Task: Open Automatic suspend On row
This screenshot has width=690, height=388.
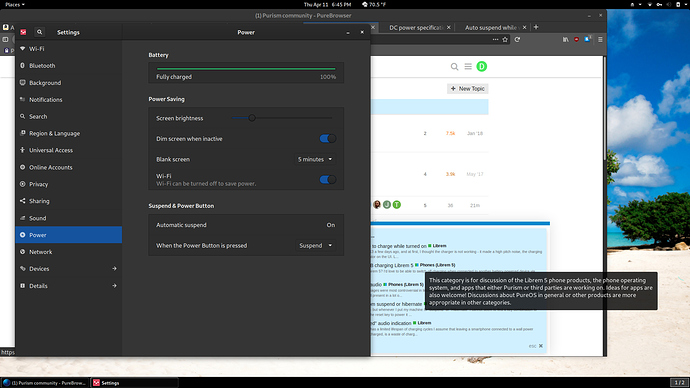Action: pos(246,225)
